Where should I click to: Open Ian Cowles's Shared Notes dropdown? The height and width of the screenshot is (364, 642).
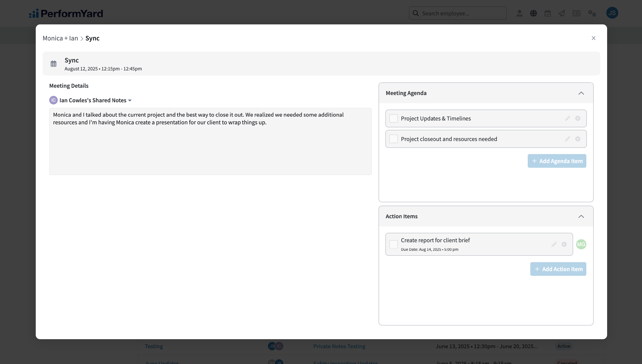(130, 100)
